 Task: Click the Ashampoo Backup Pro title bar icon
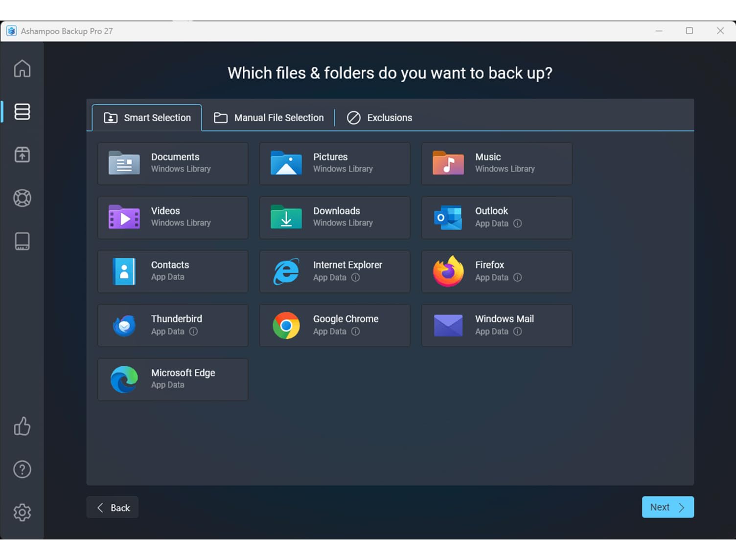11,31
